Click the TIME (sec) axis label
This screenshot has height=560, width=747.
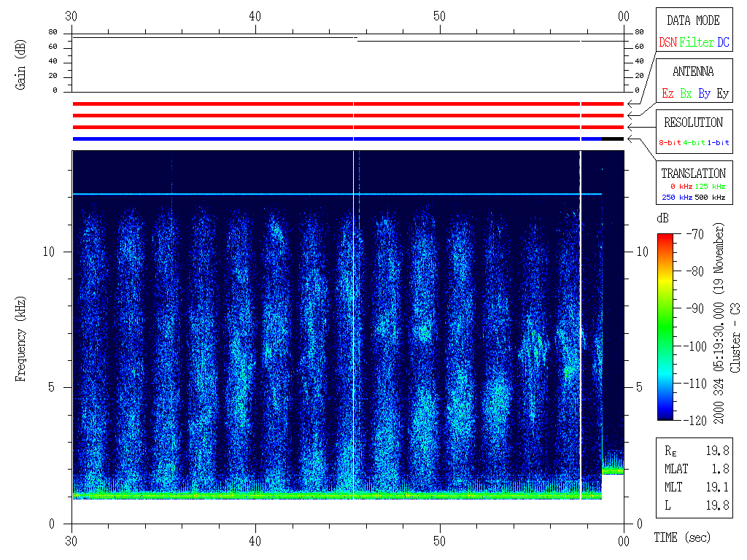tap(681, 538)
